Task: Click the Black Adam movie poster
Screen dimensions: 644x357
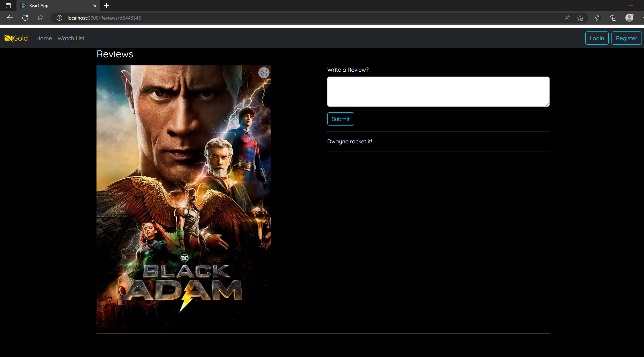Action: [x=184, y=197]
